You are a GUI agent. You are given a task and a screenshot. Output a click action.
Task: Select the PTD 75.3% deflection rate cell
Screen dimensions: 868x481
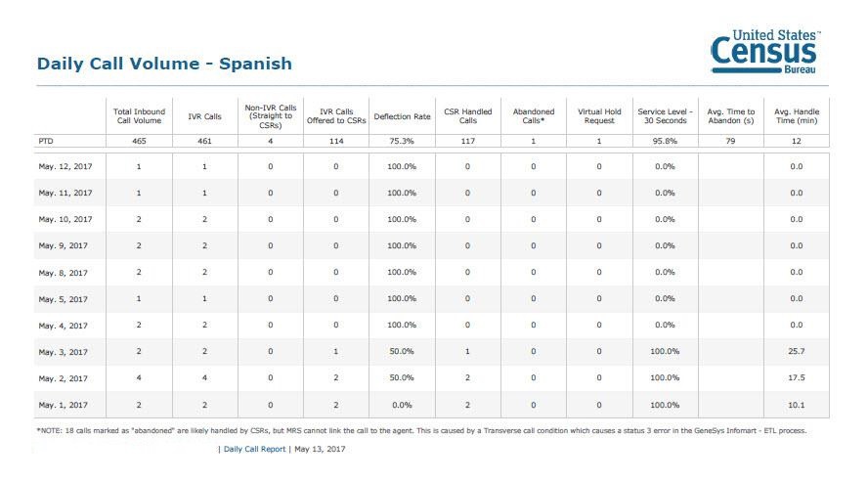402,142
